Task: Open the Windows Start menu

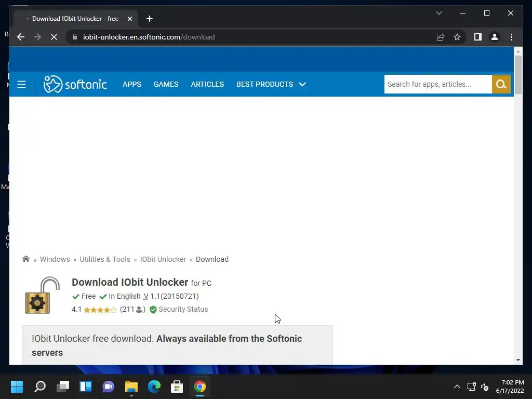Action: pos(17,387)
